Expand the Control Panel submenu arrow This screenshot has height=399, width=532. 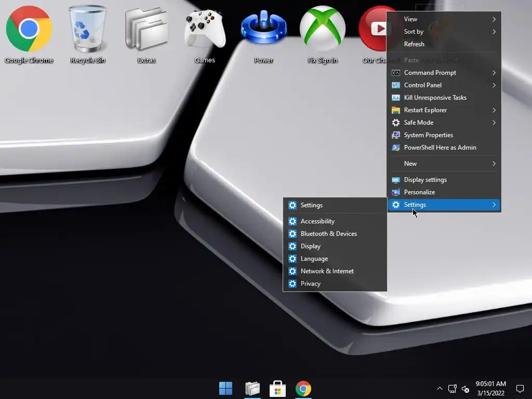pos(494,85)
